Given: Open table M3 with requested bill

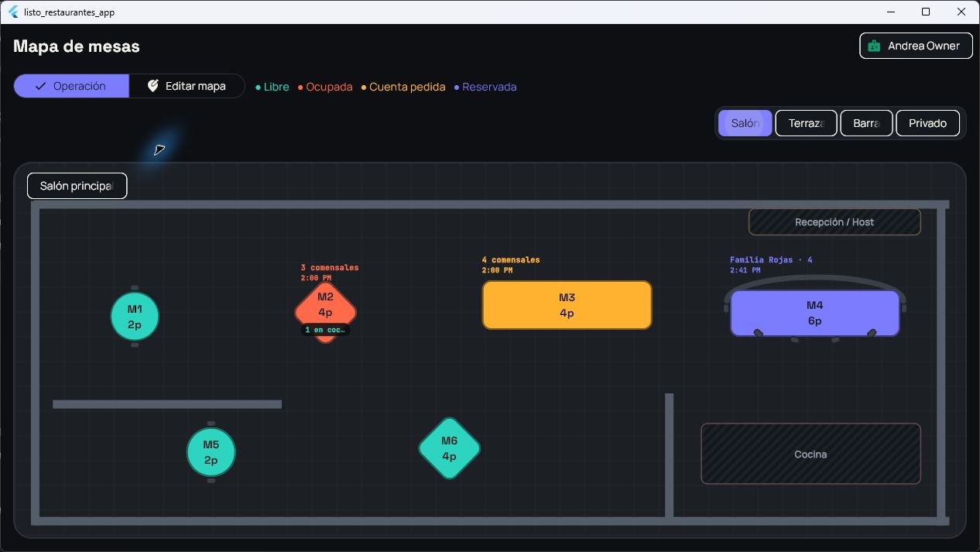Looking at the screenshot, I should point(567,305).
